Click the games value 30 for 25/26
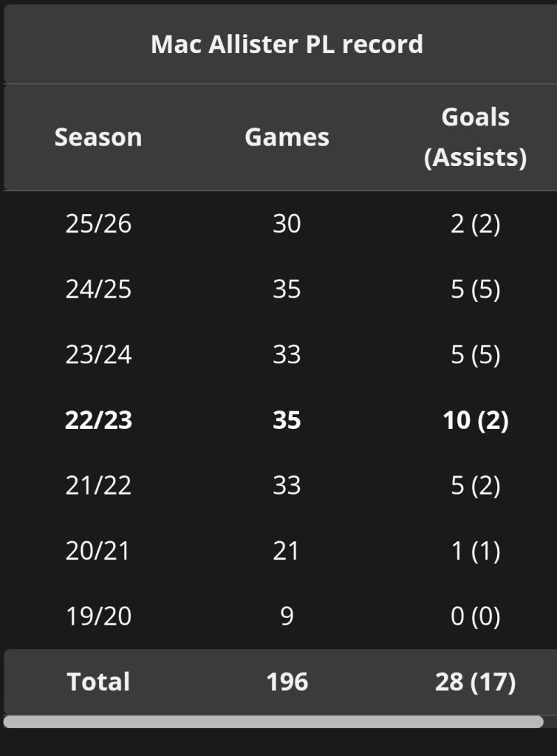 (x=287, y=224)
